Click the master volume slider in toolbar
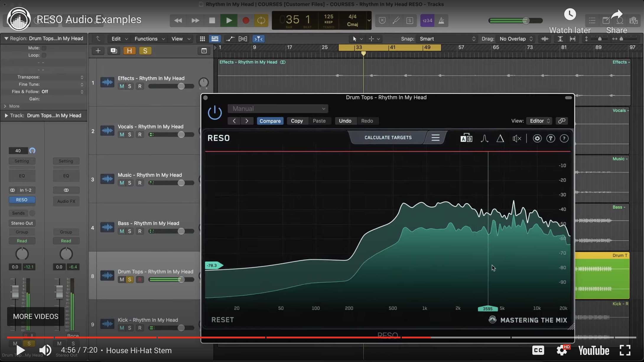Image resolution: width=644 pixels, height=362 pixels. (x=515, y=20)
